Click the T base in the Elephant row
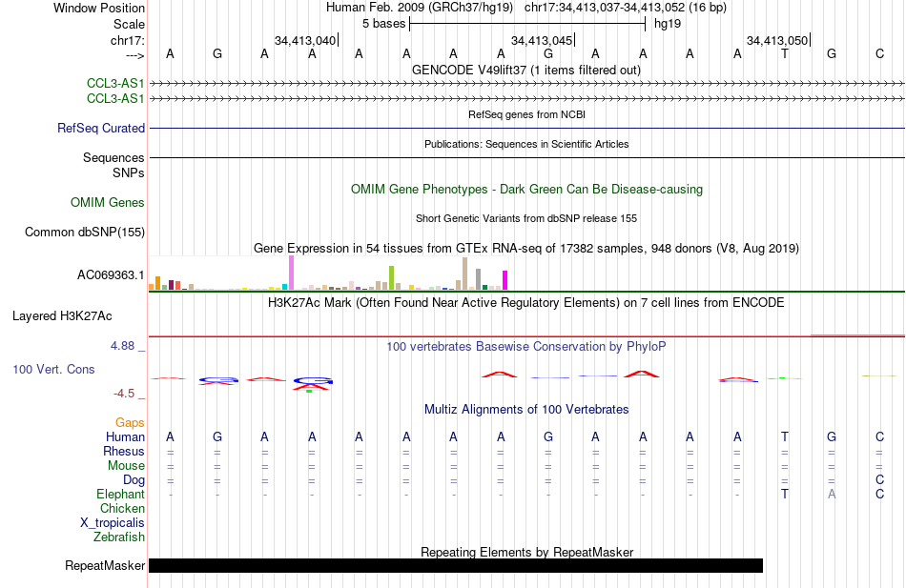 pos(785,495)
